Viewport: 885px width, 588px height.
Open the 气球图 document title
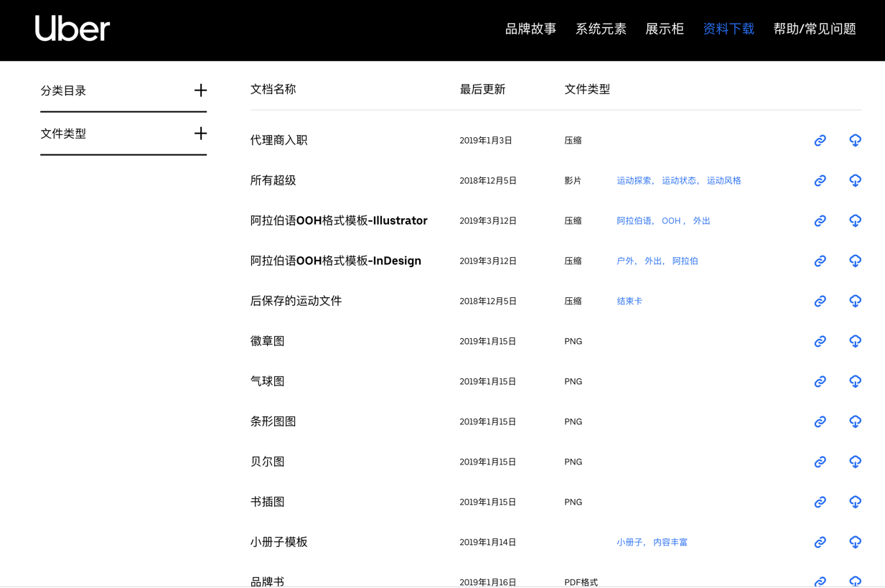[x=267, y=382]
